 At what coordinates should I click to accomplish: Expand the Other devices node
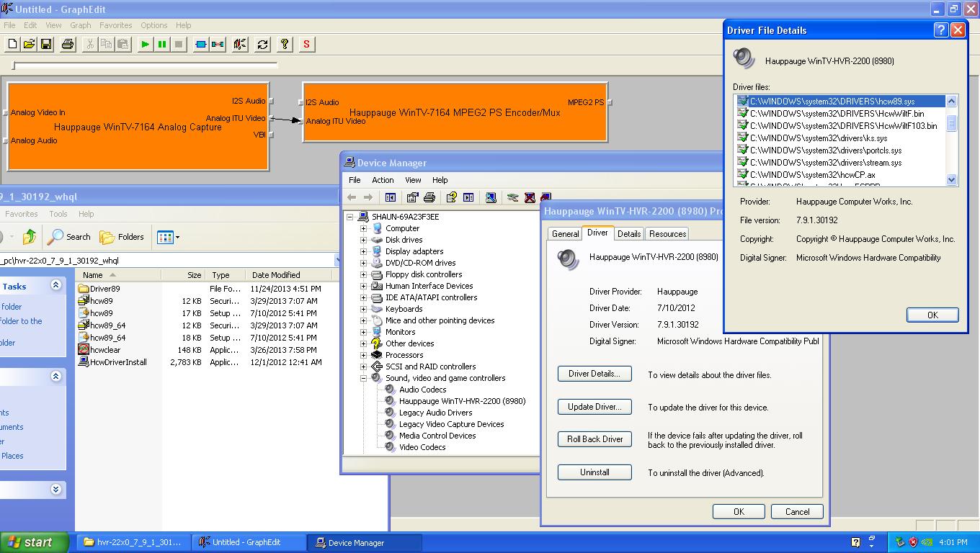[364, 343]
